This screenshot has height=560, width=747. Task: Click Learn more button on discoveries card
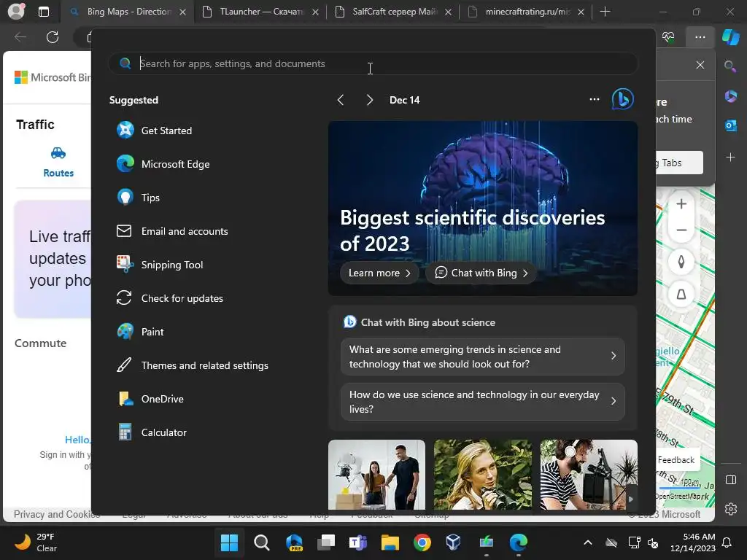tap(379, 273)
